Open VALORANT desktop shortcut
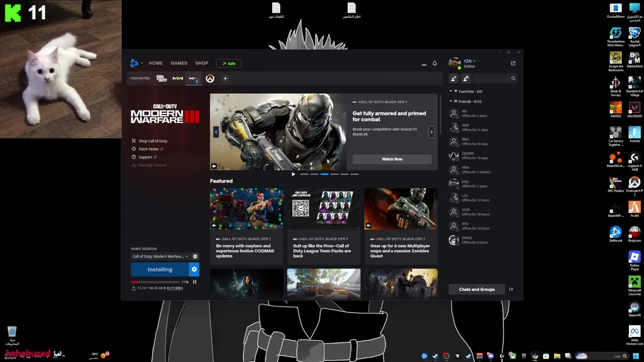 634,110
